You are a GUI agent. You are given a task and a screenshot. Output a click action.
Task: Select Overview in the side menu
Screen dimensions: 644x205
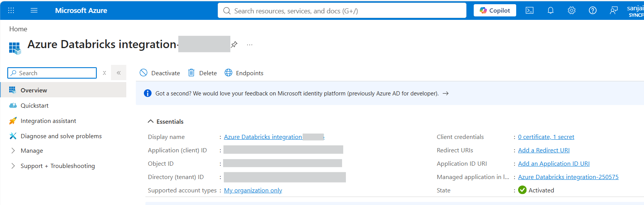click(63, 90)
